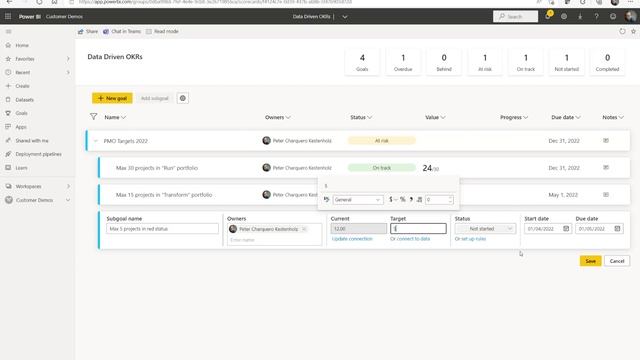This screenshot has width=640, height=360.
Task: Open Status column header dropdown
Action: 361,117
